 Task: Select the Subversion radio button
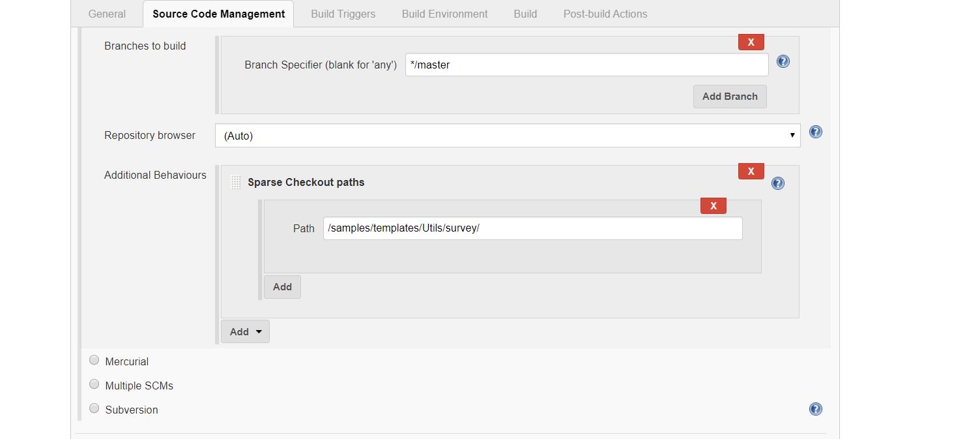(x=94, y=408)
